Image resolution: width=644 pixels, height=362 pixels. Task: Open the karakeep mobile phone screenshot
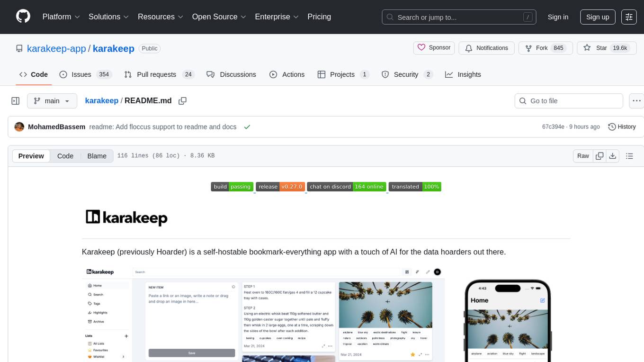(508, 320)
